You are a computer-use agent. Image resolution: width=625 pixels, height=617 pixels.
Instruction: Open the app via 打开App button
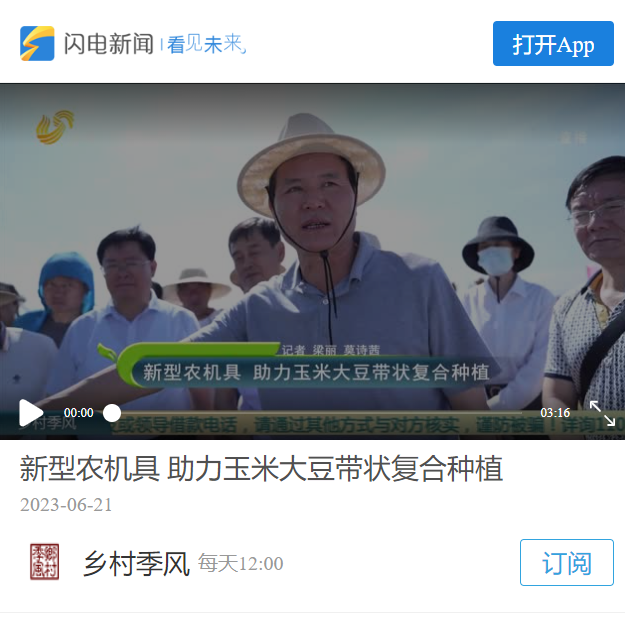point(553,43)
